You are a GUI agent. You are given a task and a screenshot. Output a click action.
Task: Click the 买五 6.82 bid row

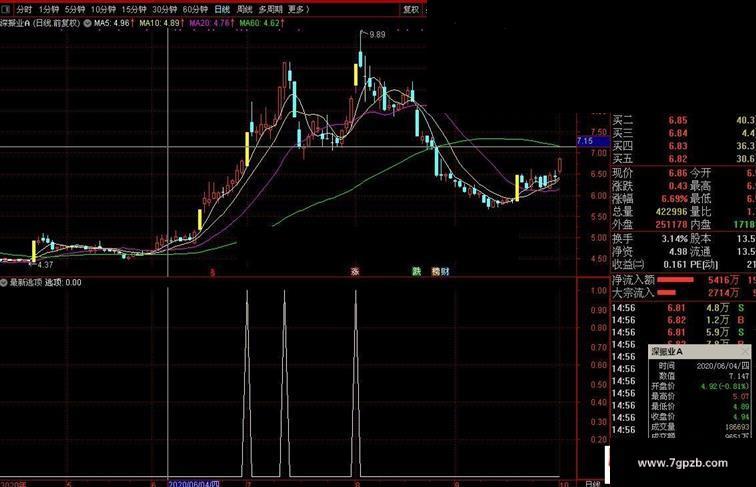pyautogui.click(x=684, y=159)
